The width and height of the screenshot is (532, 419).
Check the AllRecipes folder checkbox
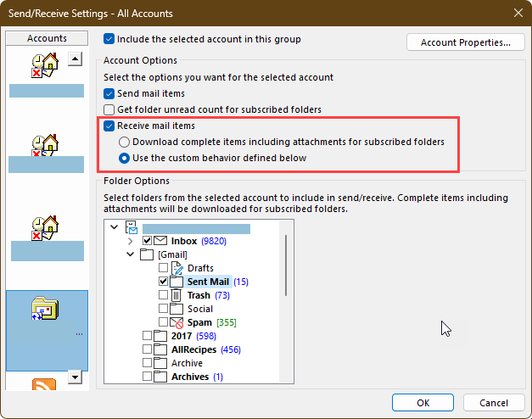pyautogui.click(x=147, y=349)
